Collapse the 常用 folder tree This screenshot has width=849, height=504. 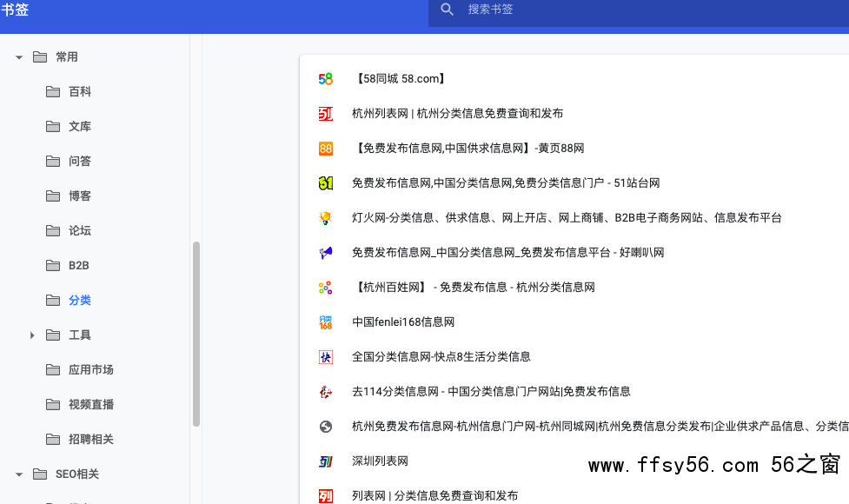[x=19, y=56]
